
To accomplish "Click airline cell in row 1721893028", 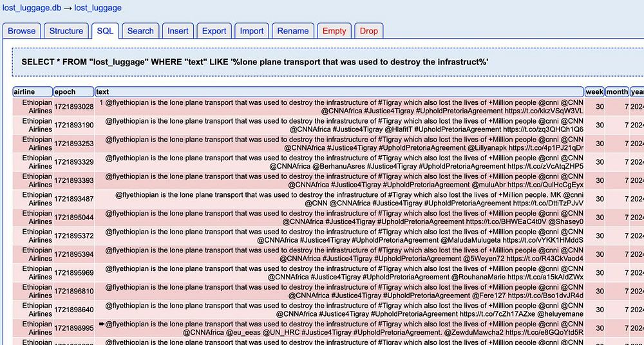I will click(x=33, y=107).
